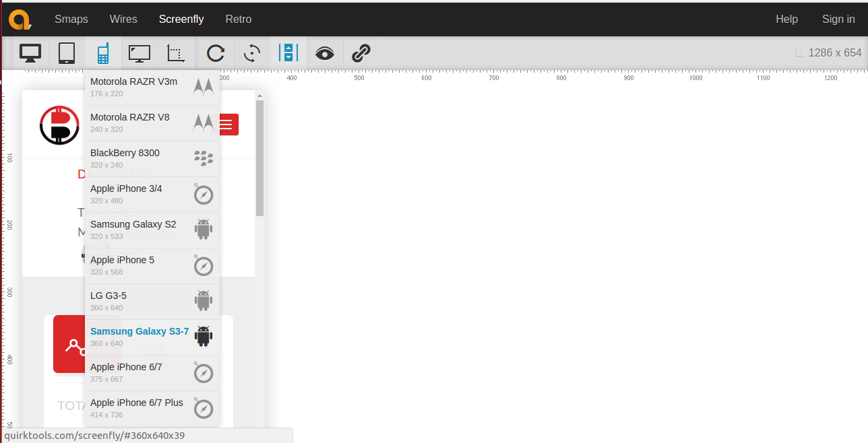Open the Help link
868x443 pixels.
coord(786,19)
